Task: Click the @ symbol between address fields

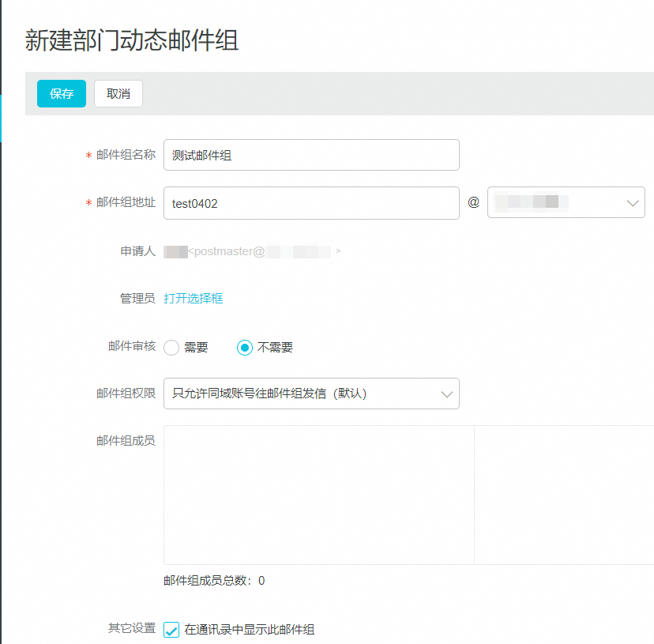Action: pos(473,202)
